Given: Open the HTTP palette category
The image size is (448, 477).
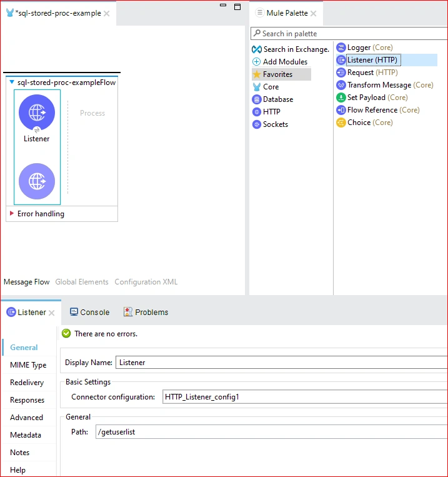Looking at the screenshot, I should [266, 112].
